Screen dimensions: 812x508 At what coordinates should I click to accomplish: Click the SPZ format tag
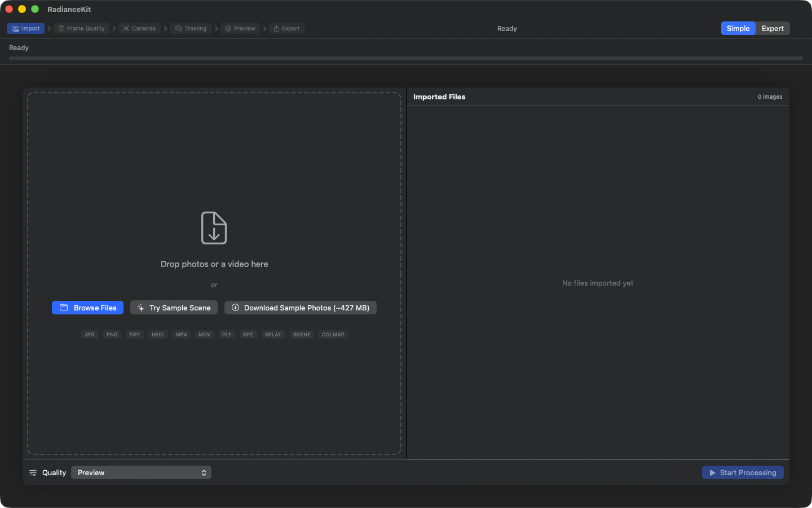coord(248,335)
